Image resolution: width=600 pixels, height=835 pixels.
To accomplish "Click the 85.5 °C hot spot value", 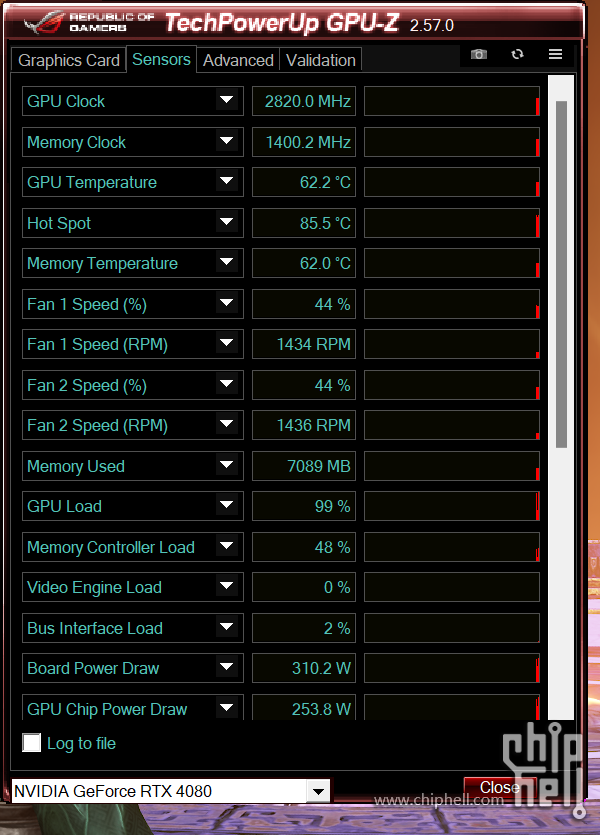I will 304,223.
